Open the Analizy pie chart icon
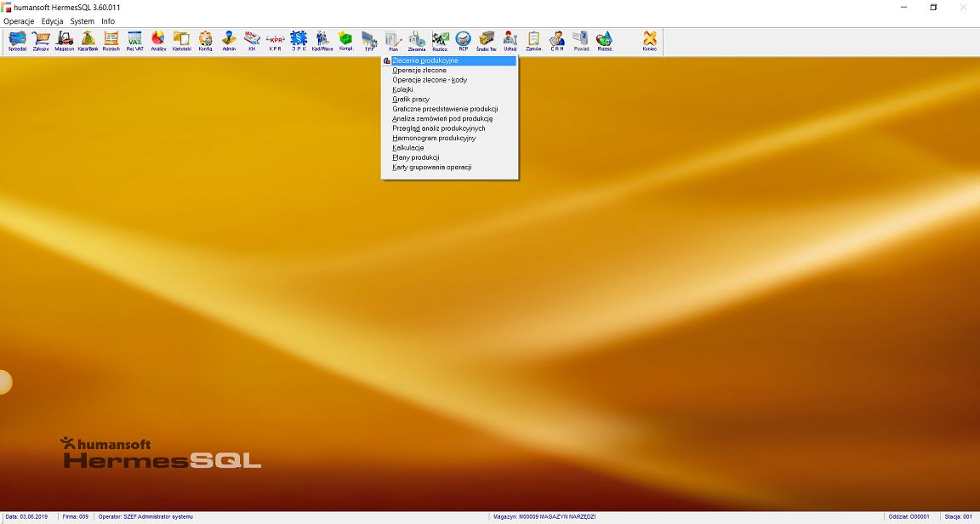This screenshot has height=524, width=980. click(158, 42)
